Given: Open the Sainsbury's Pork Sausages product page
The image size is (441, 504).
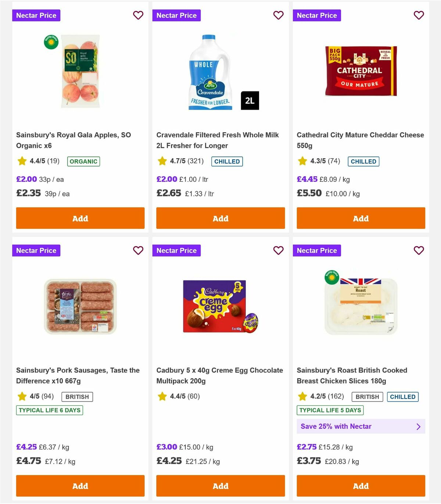Looking at the screenshot, I should (x=78, y=376).
